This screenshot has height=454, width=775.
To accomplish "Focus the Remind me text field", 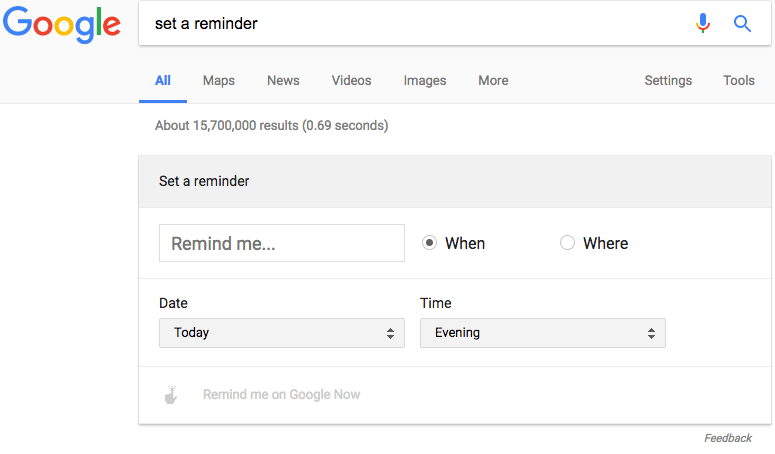I will (x=281, y=243).
